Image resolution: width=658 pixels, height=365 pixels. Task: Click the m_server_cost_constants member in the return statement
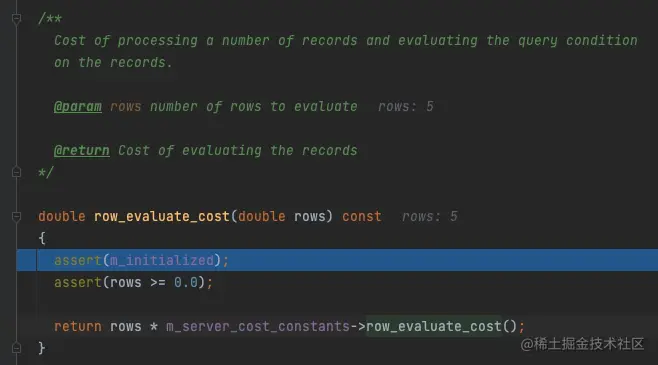pyautogui.click(x=258, y=326)
